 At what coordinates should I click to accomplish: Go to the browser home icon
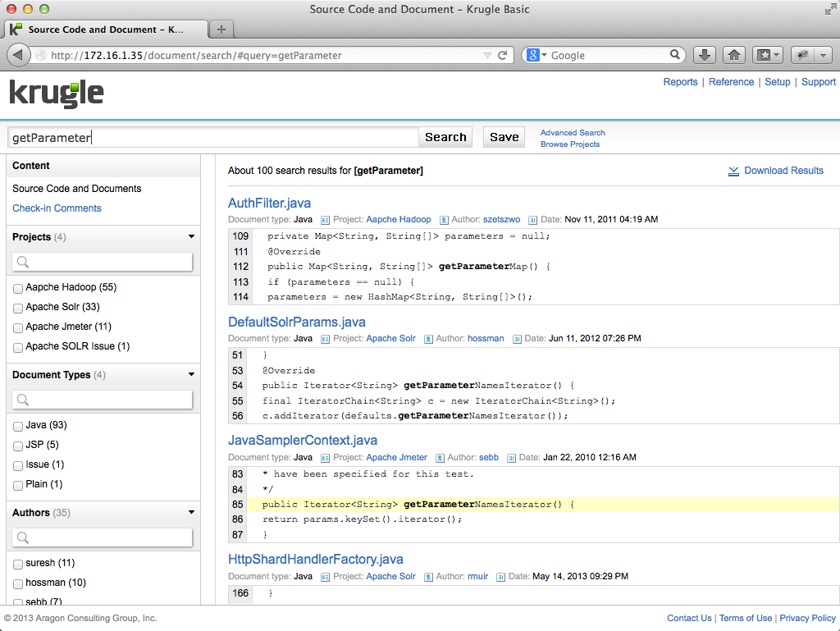[734, 55]
